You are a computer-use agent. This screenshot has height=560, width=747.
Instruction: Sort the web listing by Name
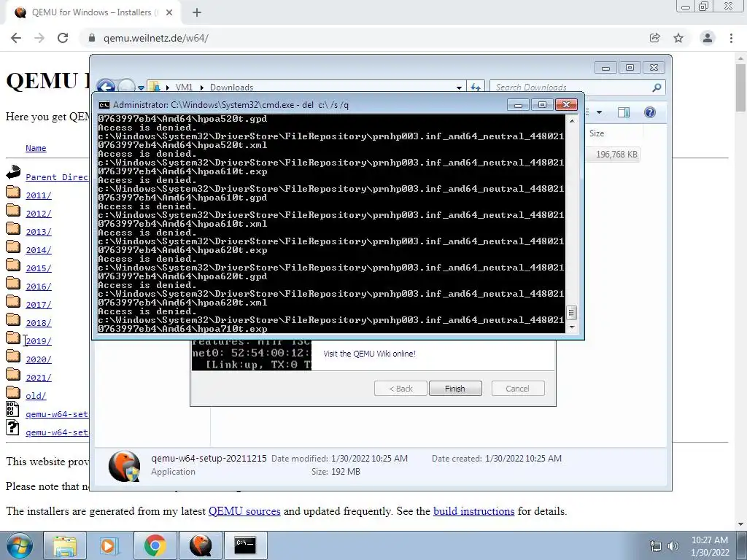36,148
